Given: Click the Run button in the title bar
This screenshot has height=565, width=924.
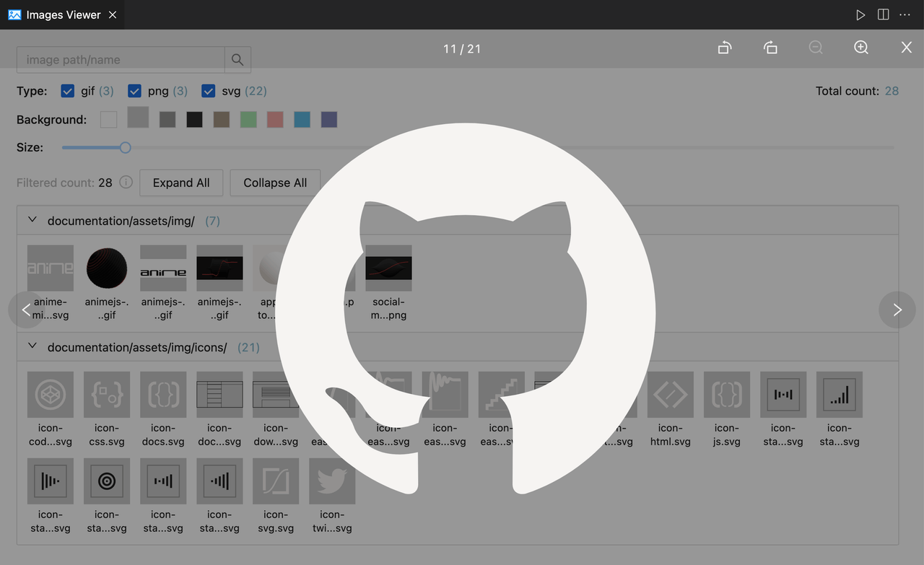Looking at the screenshot, I should pyautogui.click(x=860, y=14).
